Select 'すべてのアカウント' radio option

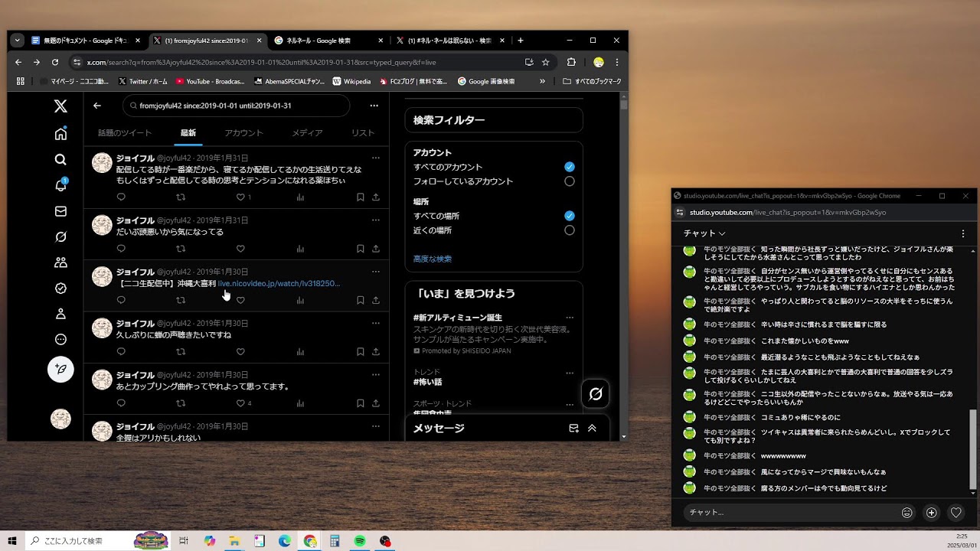coord(569,167)
